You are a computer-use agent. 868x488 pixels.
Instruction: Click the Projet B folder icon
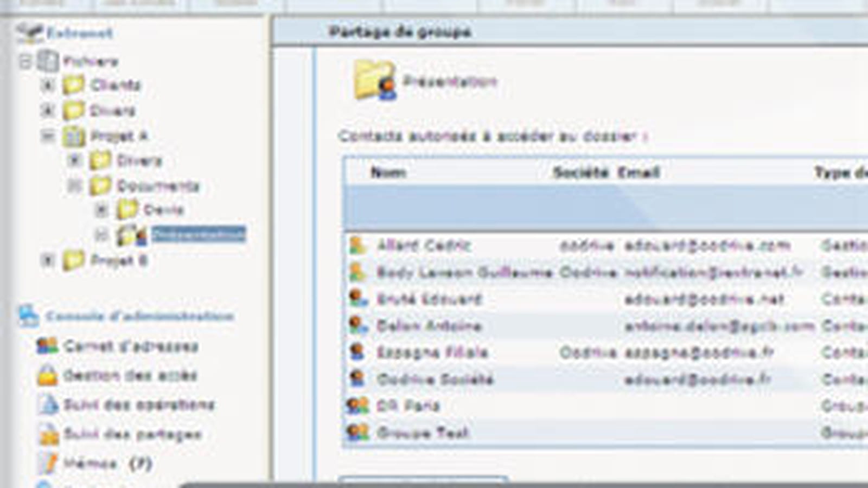pos(73,260)
